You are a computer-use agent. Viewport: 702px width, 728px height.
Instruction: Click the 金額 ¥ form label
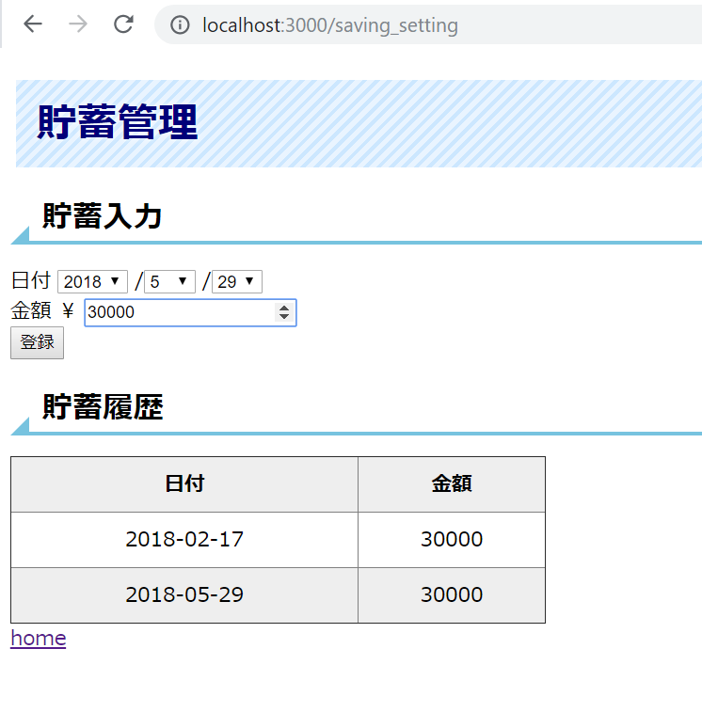coord(42,310)
